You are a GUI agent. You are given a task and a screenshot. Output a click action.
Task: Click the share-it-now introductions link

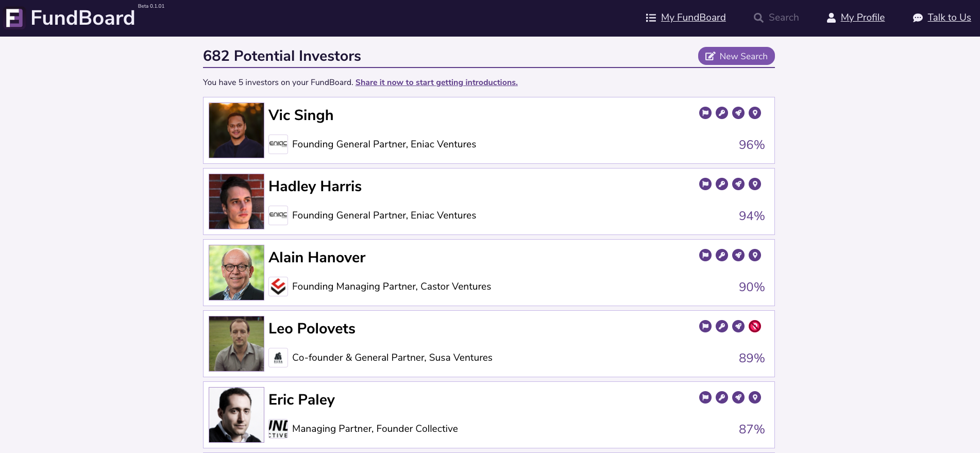[436, 82]
